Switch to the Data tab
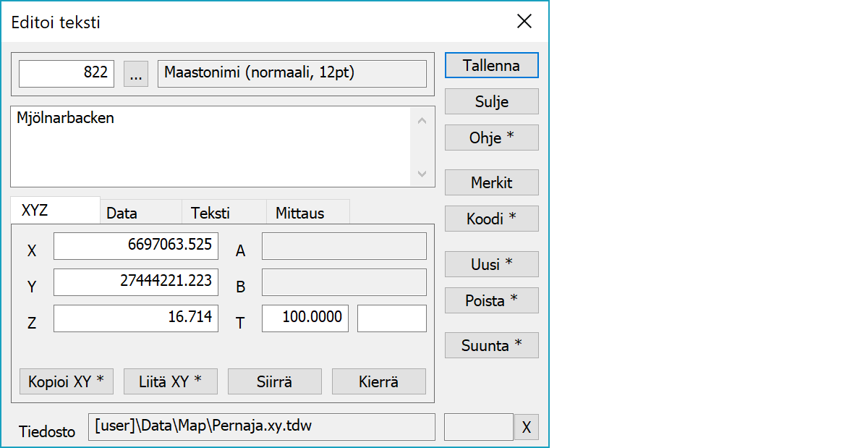 [140, 213]
